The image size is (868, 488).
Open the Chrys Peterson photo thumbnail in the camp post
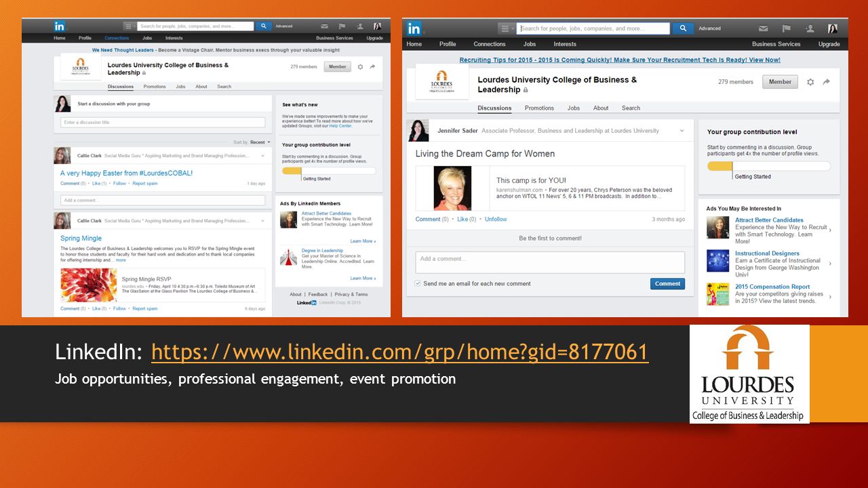[x=452, y=188]
